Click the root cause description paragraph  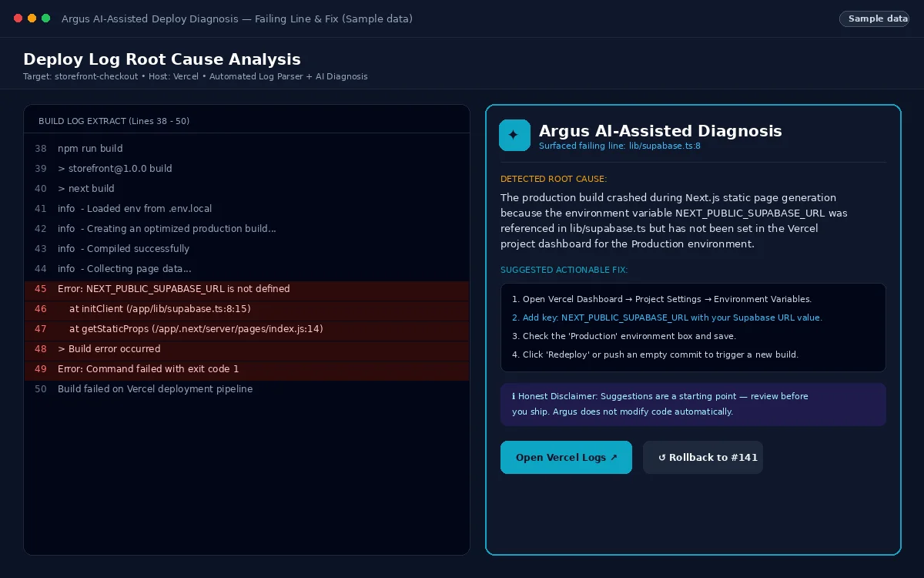[x=674, y=220]
